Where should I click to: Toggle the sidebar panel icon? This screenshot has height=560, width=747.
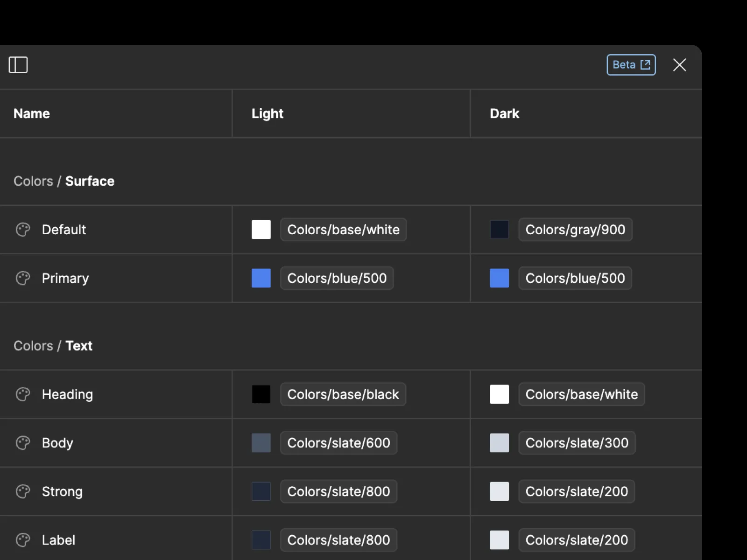click(18, 65)
